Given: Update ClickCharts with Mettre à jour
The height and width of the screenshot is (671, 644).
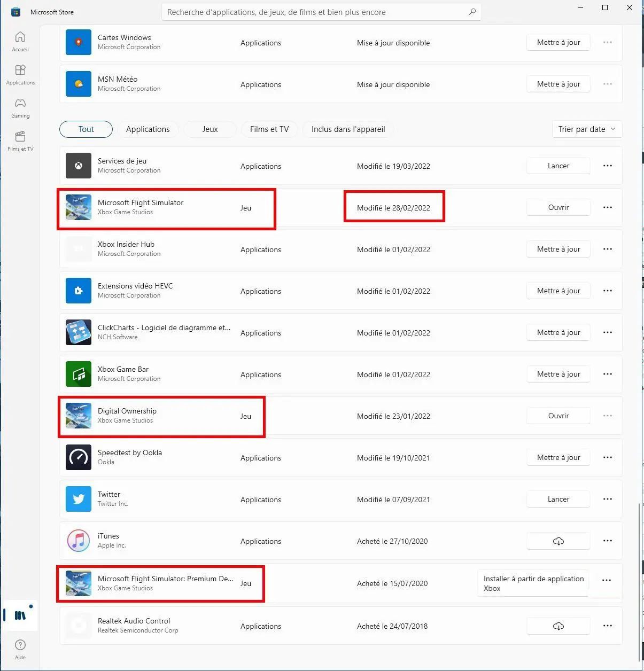Looking at the screenshot, I should [x=558, y=332].
